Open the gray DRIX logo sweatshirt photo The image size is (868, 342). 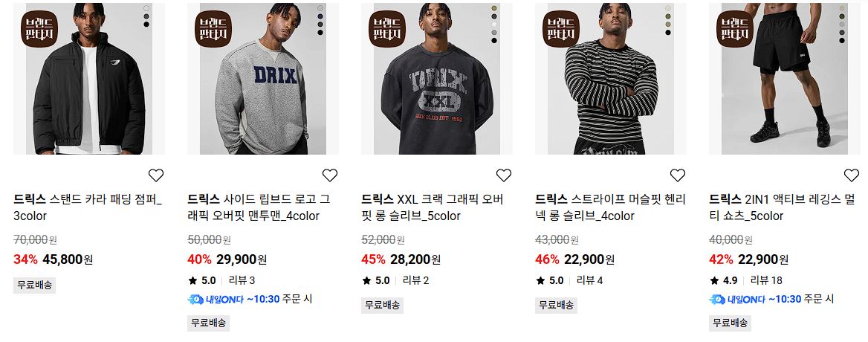(x=263, y=79)
